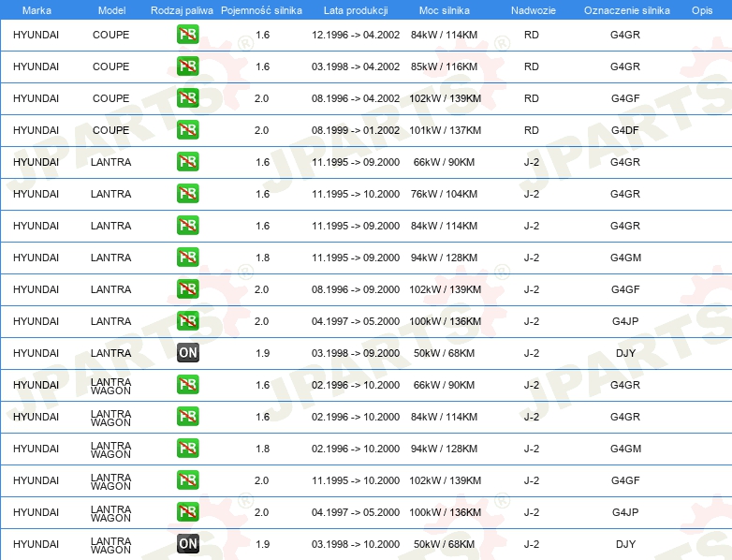This screenshot has width=732, height=560.
Task: Select the petrol icon in LANTRA 76kW / 104KM row
Action: point(187,193)
